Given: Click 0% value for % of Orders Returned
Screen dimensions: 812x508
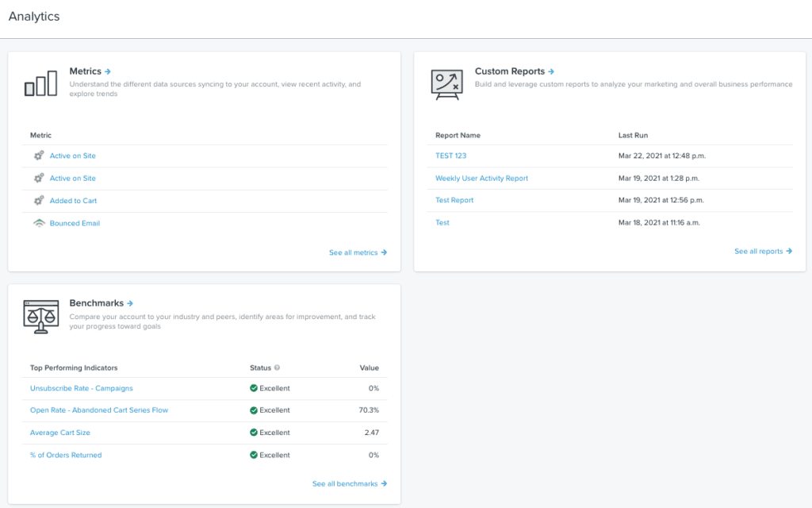Looking at the screenshot, I should coord(373,455).
